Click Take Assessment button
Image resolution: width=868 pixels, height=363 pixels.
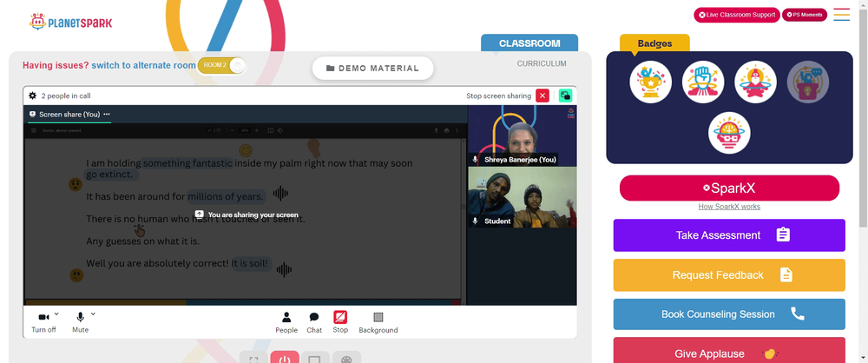729,235
